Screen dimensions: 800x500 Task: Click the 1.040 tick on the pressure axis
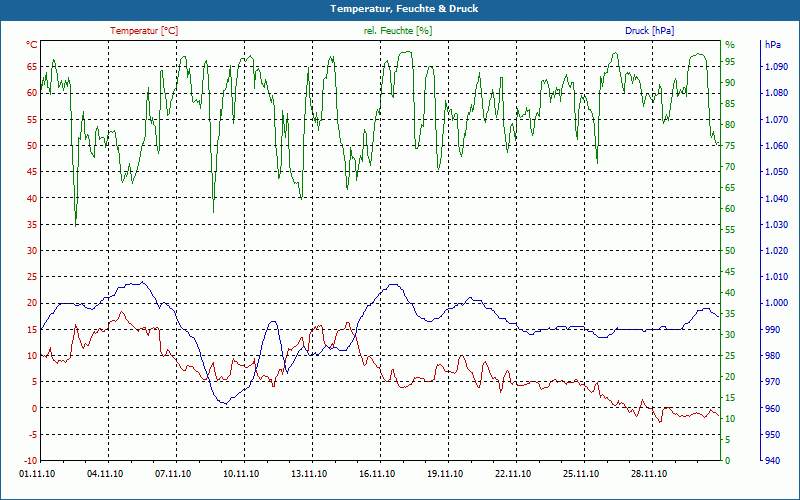click(776, 198)
